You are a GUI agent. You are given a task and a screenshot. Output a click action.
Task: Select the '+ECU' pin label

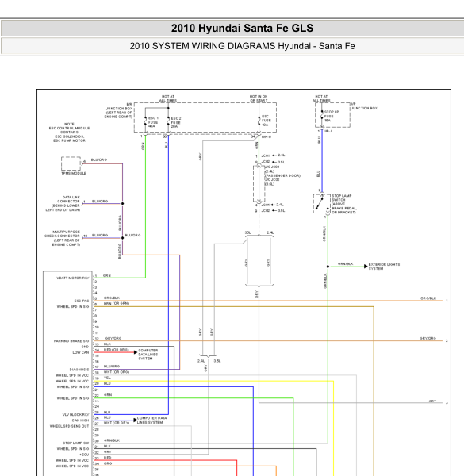[x=84, y=455]
